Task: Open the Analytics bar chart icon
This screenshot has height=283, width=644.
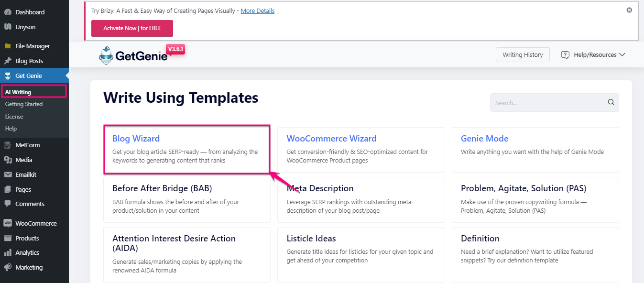Action: 8,253
